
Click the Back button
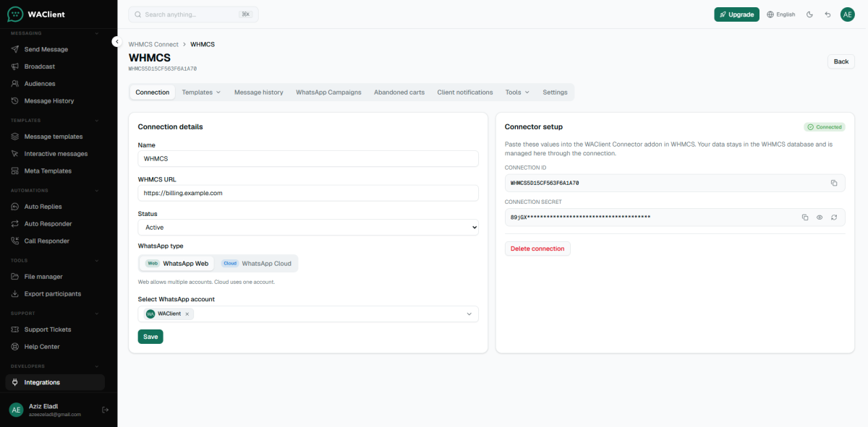tap(841, 61)
